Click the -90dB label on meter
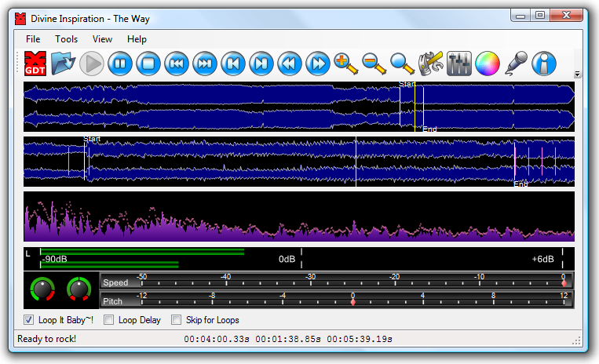 pos(55,259)
